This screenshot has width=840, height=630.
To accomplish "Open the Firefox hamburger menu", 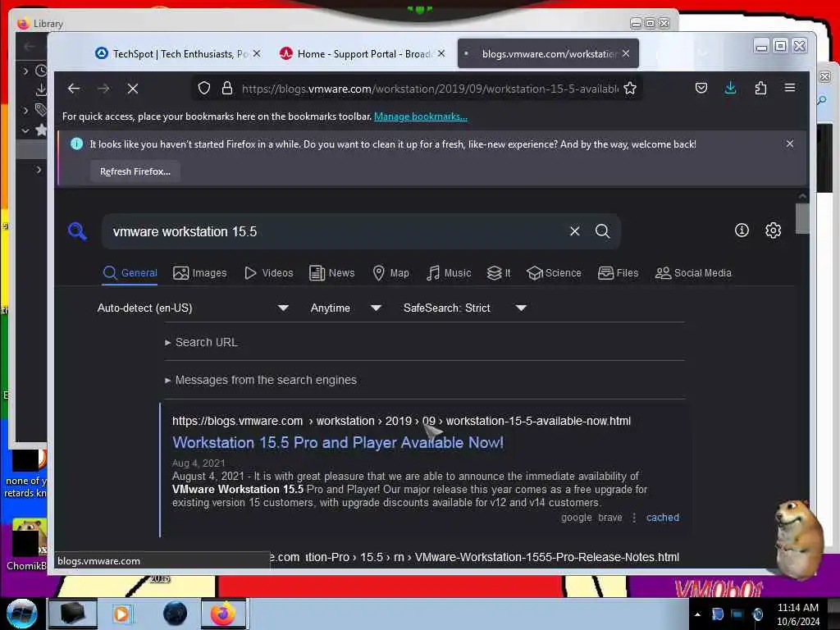I will point(790,88).
